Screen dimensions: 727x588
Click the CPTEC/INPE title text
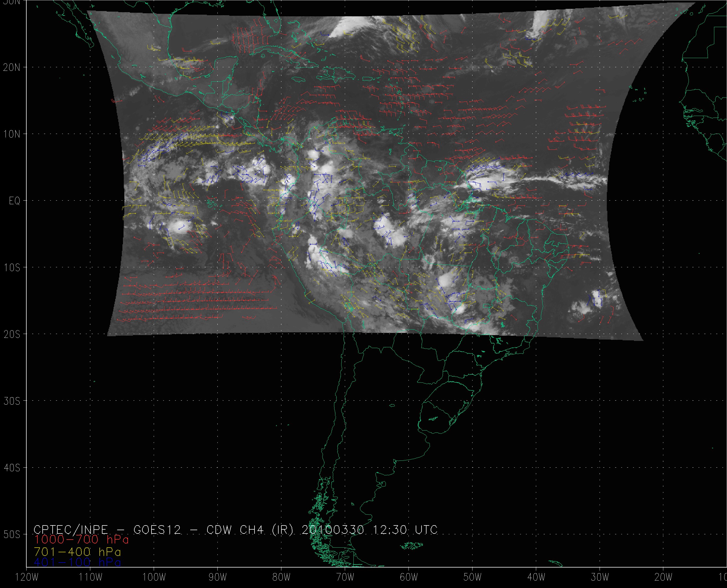pos(71,529)
